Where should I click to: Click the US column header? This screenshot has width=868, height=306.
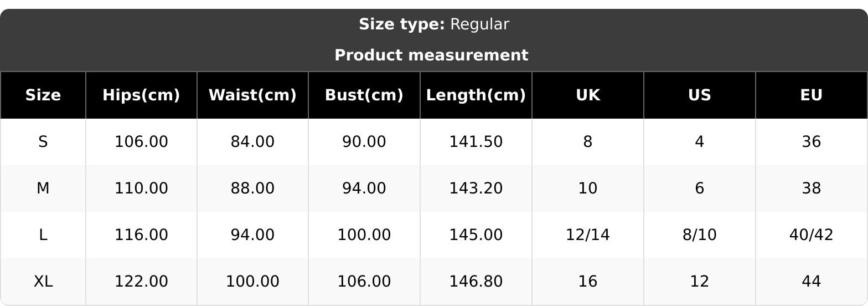tap(699, 95)
